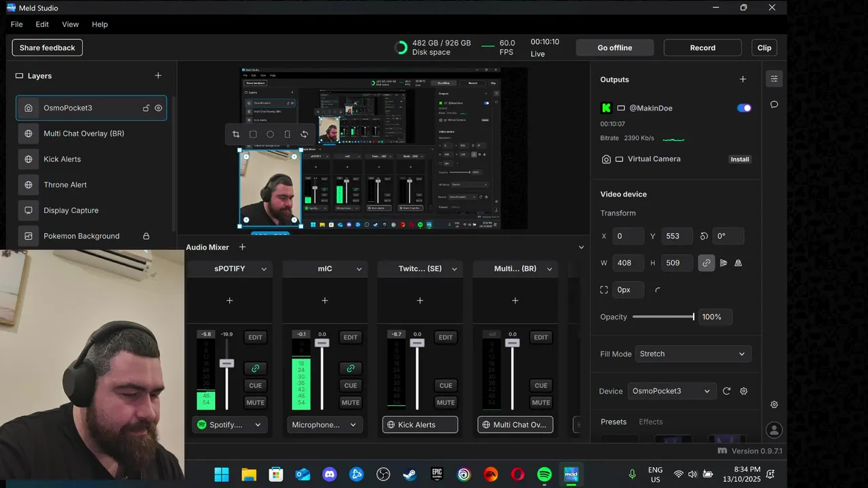The height and width of the screenshot is (488, 868).
Task: Toggle the link icon on the sPOTIFY track
Action: [x=255, y=369]
